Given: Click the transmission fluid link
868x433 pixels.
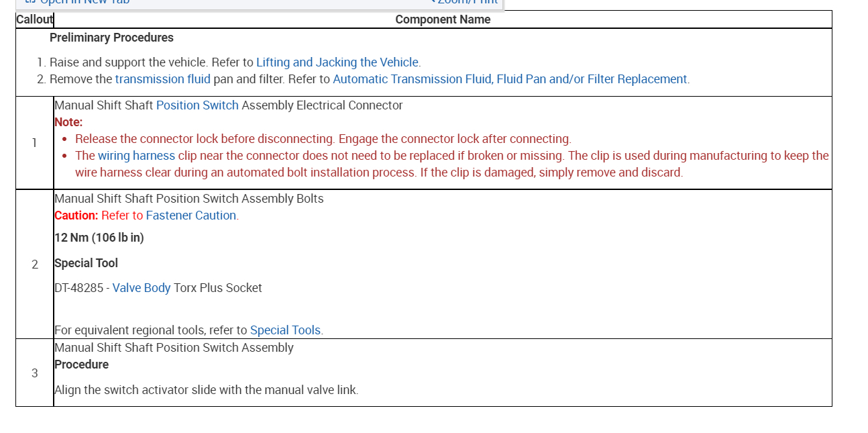Looking at the screenshot, I should (x=162, y=79).
